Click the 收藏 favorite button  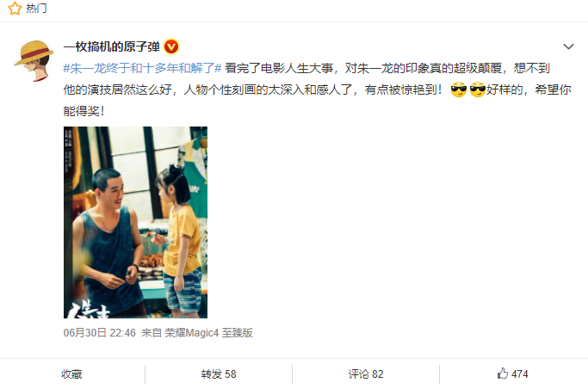71,374
